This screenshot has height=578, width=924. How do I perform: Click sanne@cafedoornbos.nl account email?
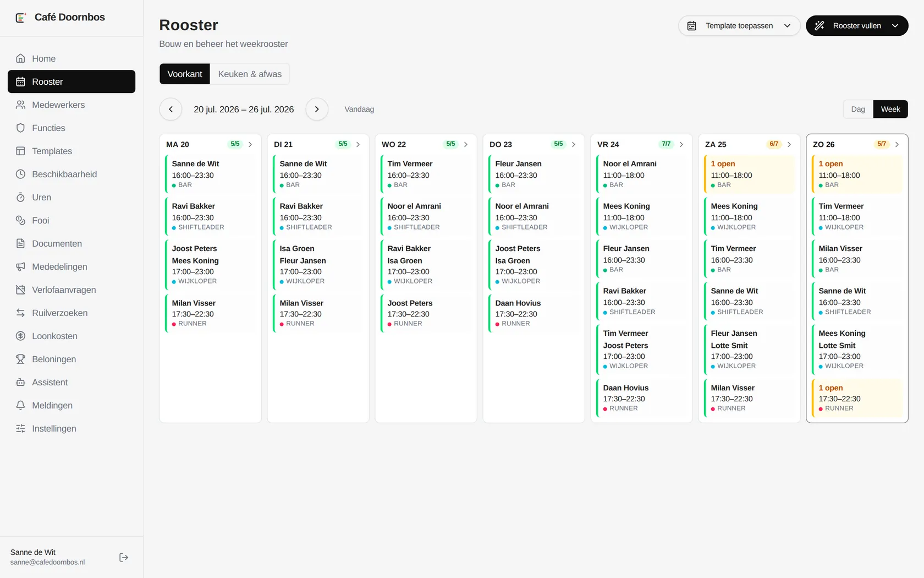coord(47,562)
